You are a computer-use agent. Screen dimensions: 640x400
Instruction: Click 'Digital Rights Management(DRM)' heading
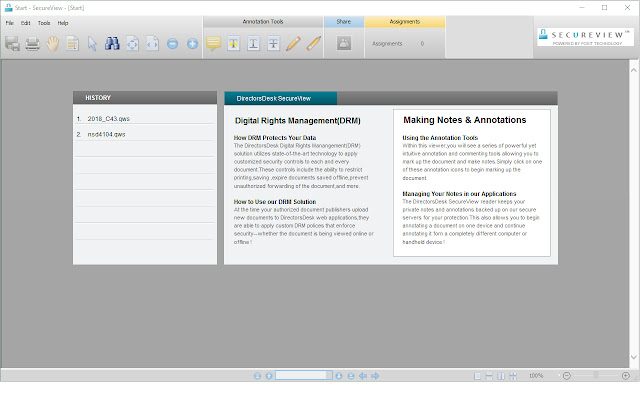298,121
